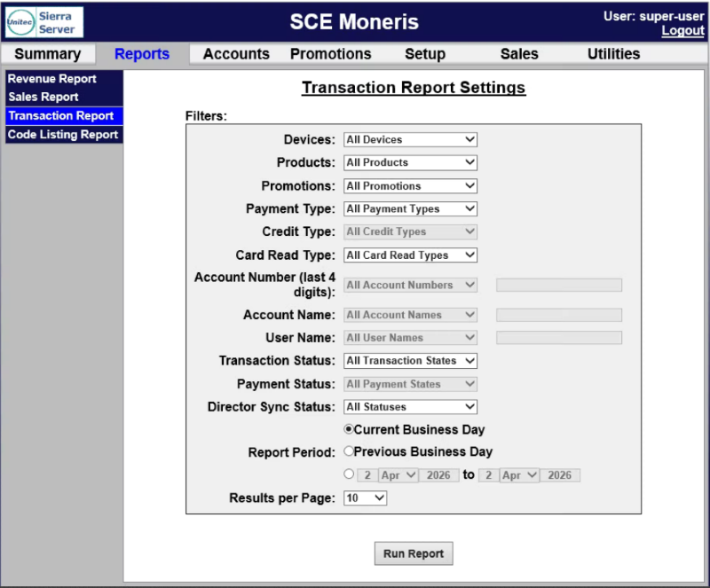710x588 pixels.
Task: Open the end date month dropdown
Action: (519, 475)
